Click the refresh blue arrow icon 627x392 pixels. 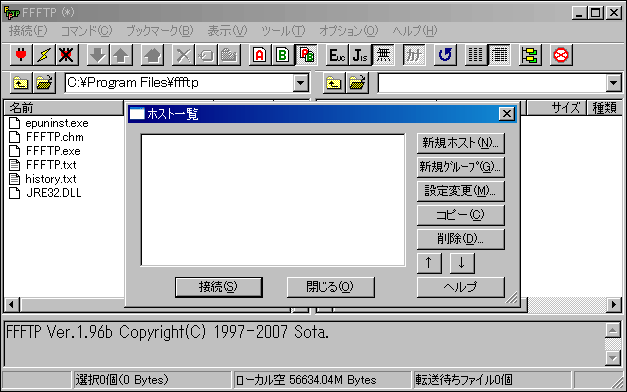pos(445,55)
